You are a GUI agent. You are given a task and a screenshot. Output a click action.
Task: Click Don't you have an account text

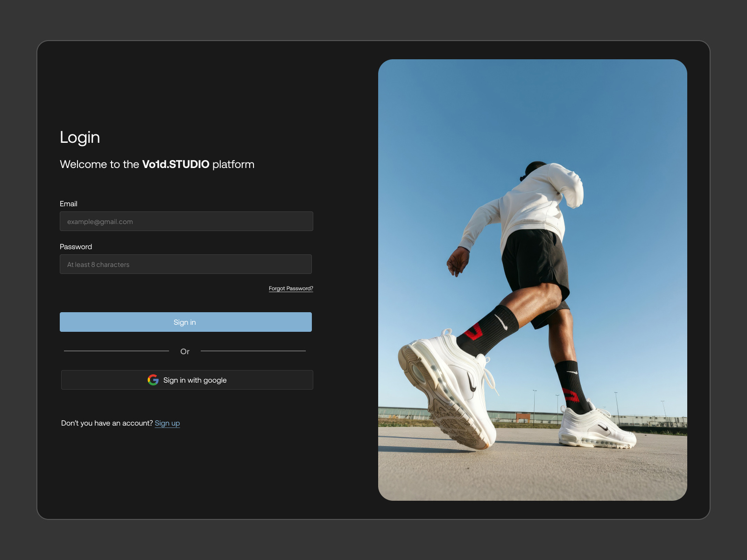click(106, 423)
